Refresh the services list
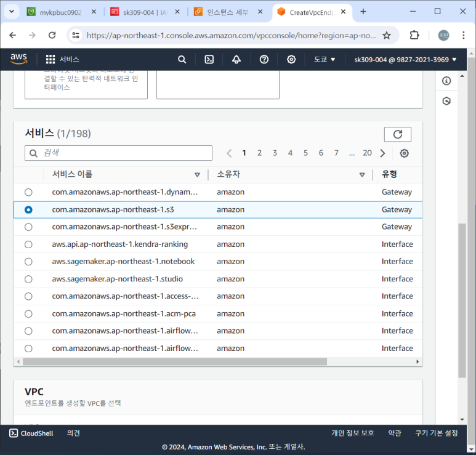The width and height of the screenshot is (476, 455). [398, 134]
